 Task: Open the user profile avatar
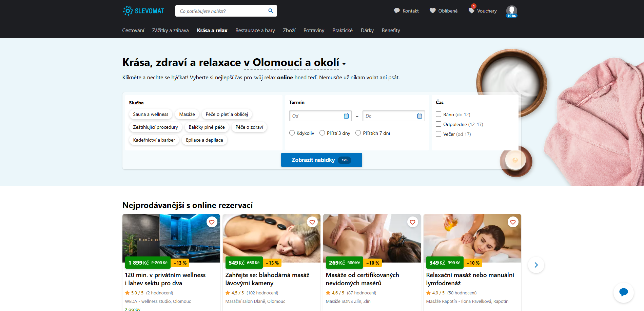coord(511,11)
